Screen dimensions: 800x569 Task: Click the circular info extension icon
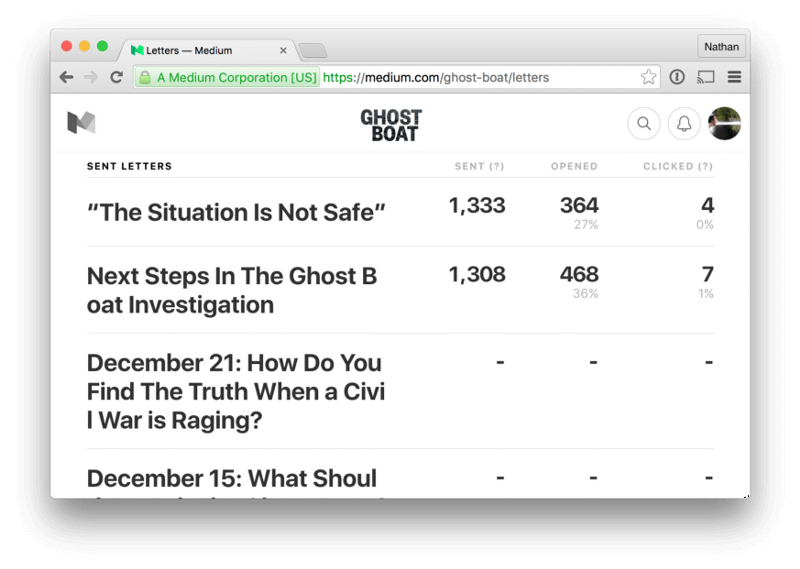pyautogui.click(x=677, y=77)
